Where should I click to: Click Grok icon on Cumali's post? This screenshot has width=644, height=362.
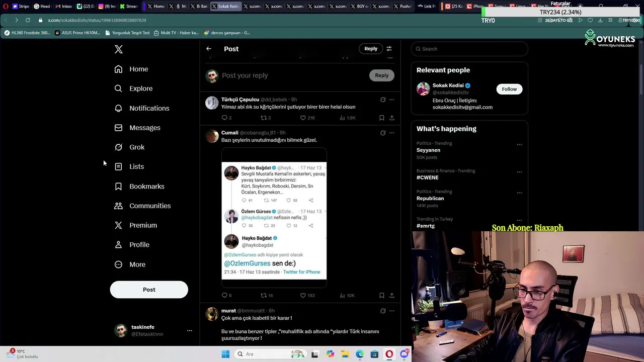pos(383,133)
